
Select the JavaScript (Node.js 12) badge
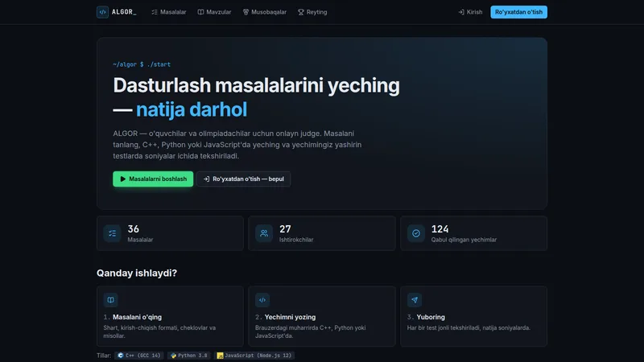[254, 356]
